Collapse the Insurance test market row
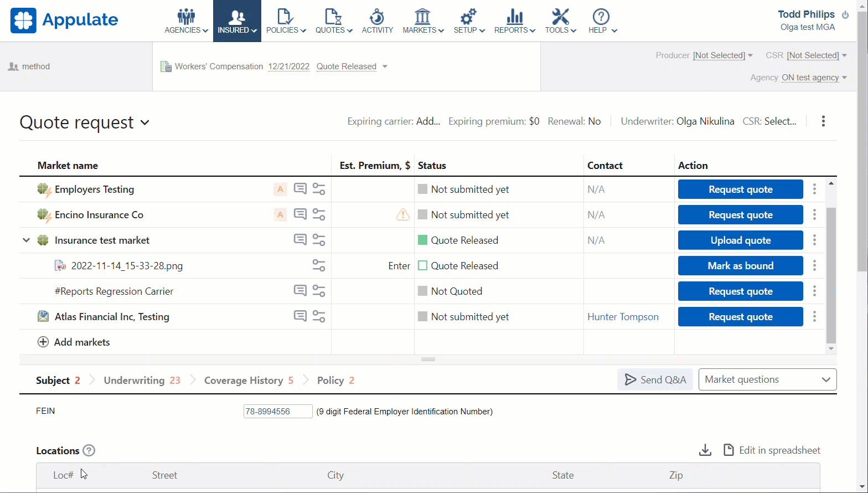868x493 pixels. pyautogui.click(x=26, y=240)
